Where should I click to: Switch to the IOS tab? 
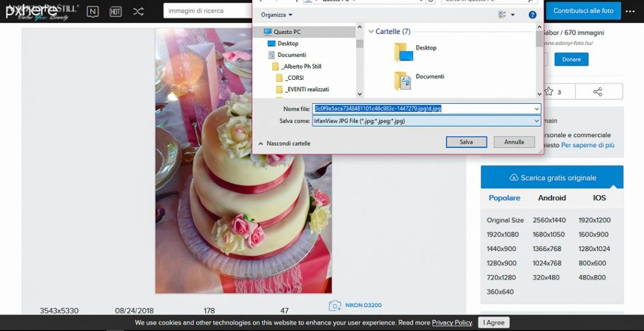coord(599,198)
